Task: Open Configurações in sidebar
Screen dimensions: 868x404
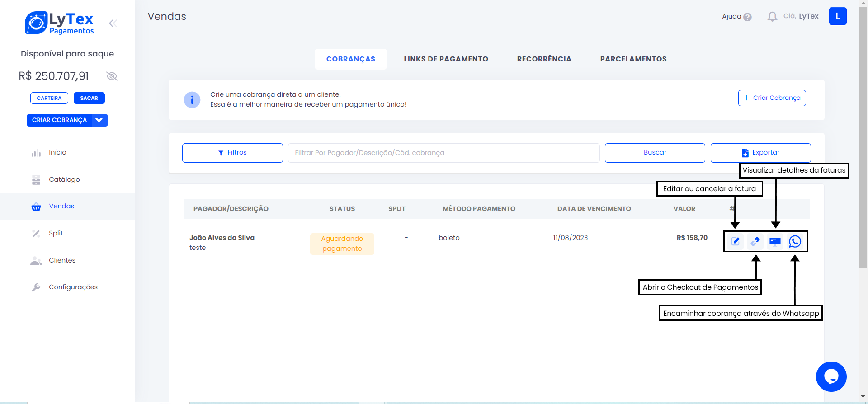Action: [73, 287]
